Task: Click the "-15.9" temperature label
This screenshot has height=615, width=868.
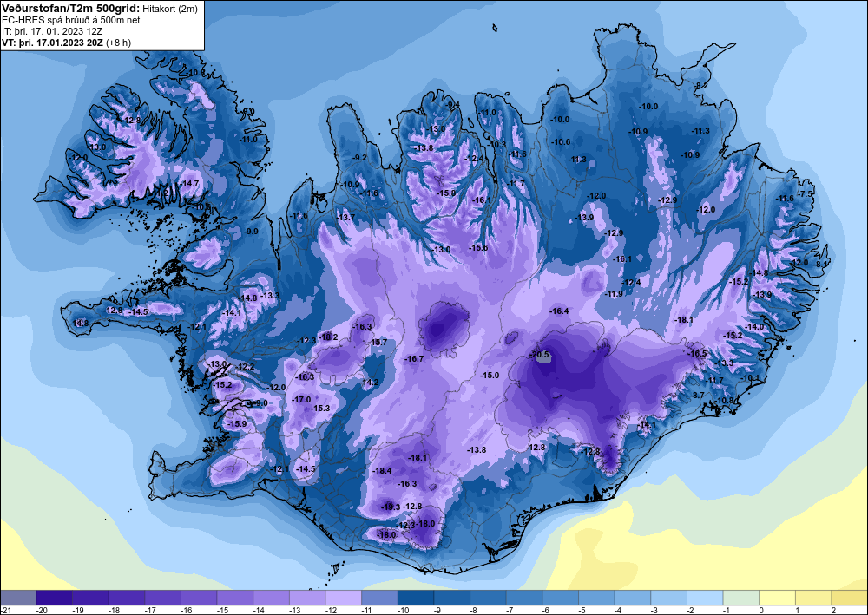Action: (238, 423)
